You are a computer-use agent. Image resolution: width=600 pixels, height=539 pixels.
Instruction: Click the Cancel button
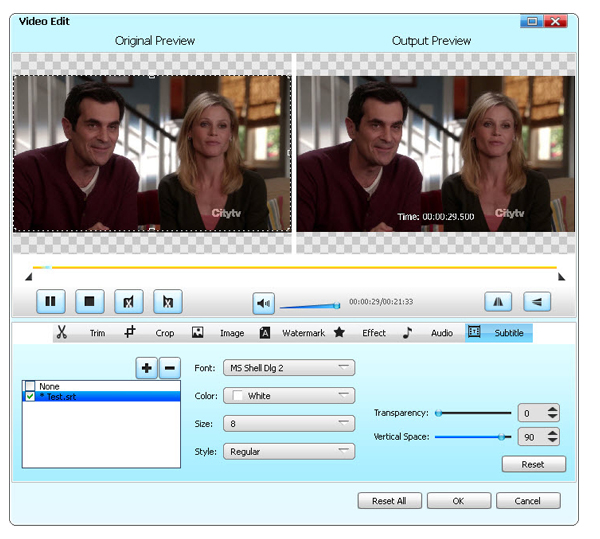[x=528, y=501]
